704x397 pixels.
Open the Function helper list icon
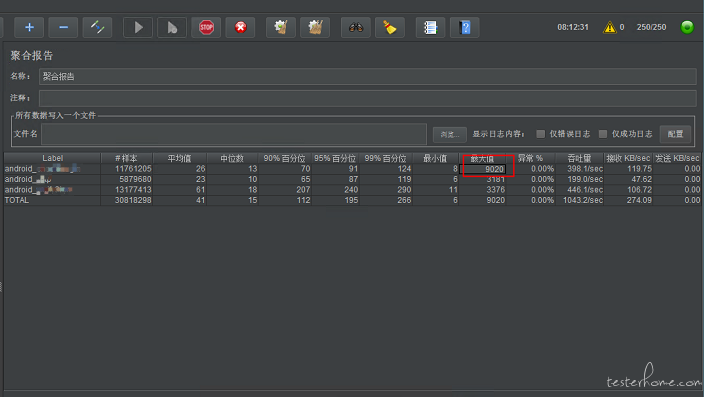pyautogui.click(x=430, y=27)
